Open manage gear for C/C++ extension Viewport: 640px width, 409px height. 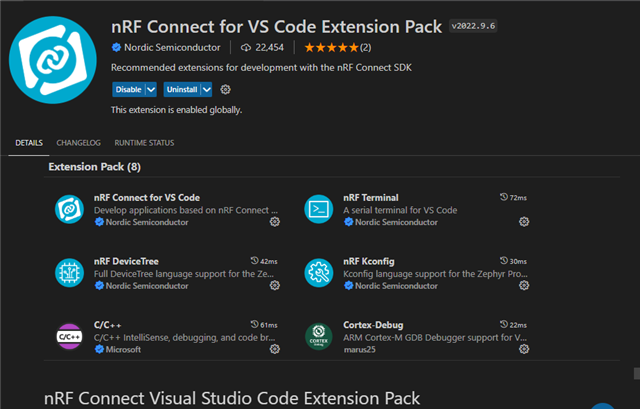(275, 349)
